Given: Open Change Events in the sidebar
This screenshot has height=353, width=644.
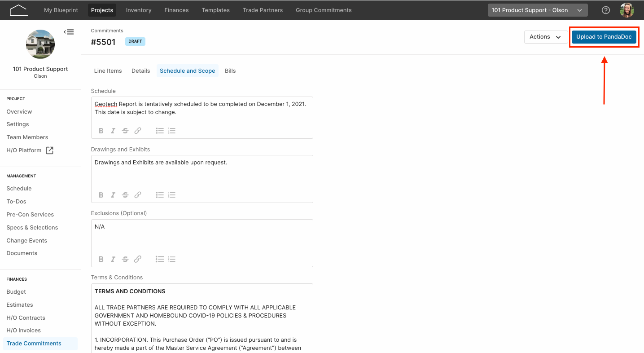Looking at the screenshot, I should 27,241.
